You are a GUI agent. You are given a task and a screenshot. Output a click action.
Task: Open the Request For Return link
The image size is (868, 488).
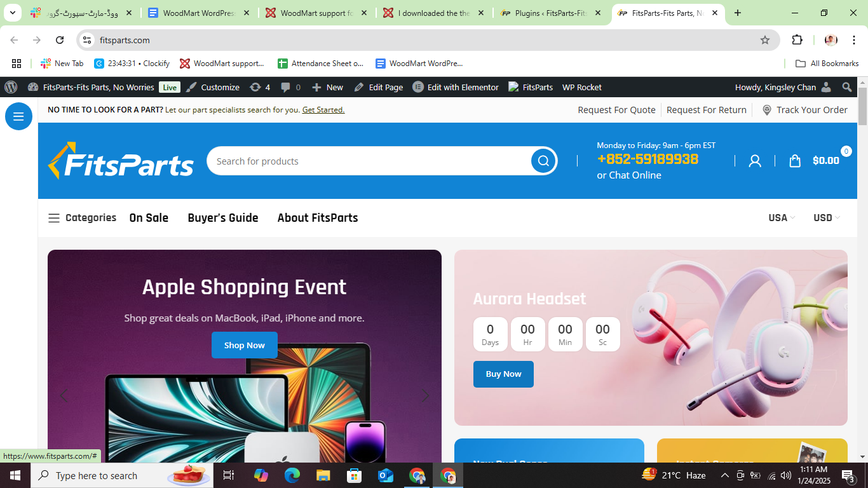pos(707,110)
